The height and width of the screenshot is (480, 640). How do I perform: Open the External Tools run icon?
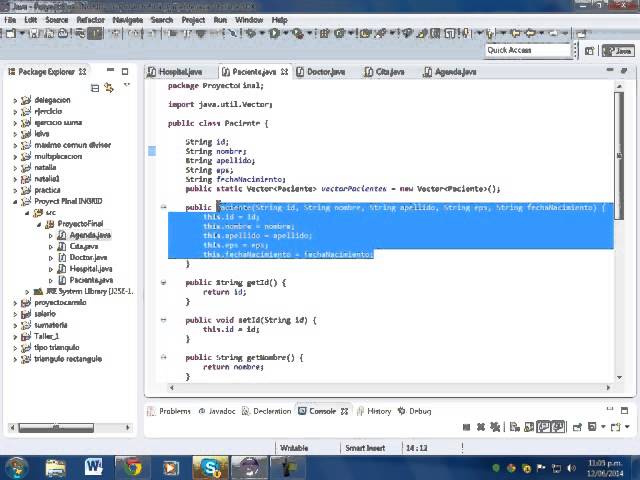pos(298,33)
